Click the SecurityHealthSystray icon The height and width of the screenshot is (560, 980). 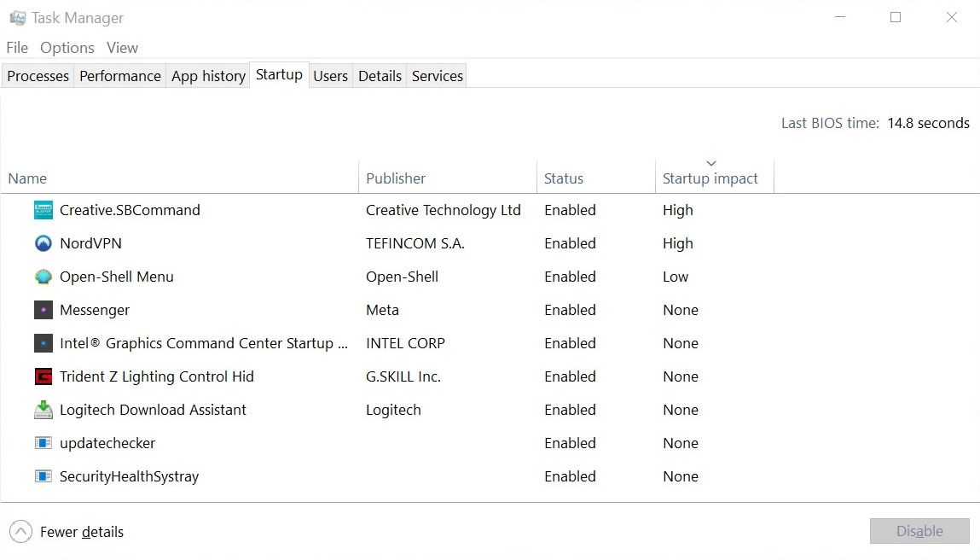[x=43, y=476]
